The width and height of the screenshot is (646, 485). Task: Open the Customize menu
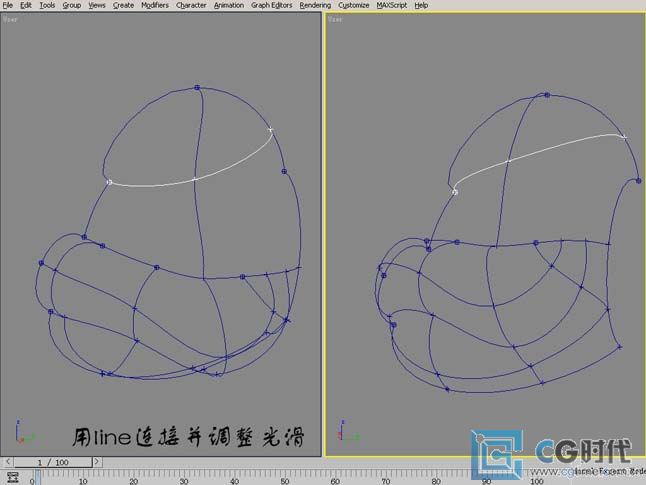(x=353, y=5)
